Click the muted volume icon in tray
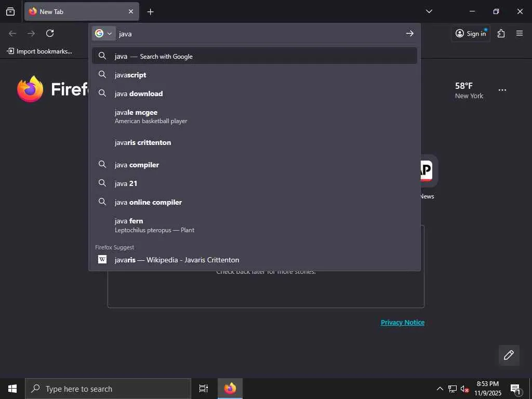The width and height of the screenshot is (532, 399). (x=464, y=389)
